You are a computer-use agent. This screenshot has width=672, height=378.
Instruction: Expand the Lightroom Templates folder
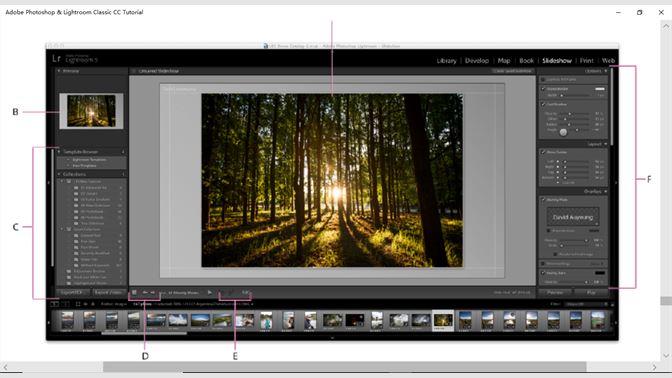68,159
